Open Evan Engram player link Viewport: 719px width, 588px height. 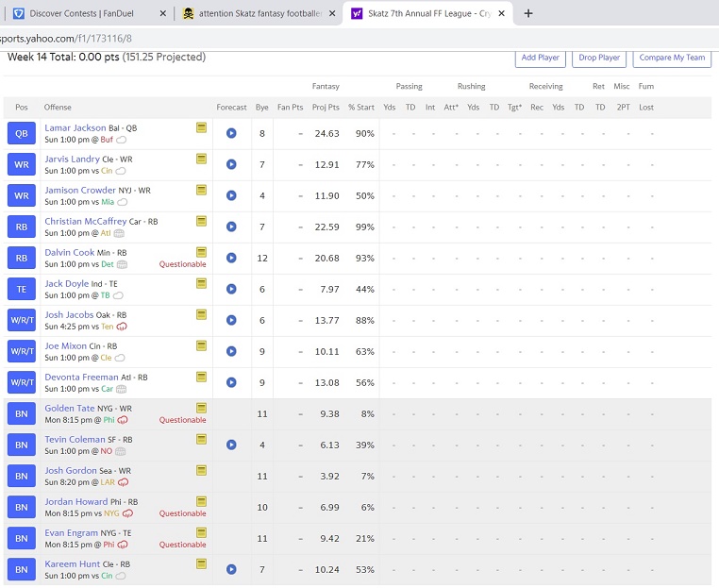[x=71, y=533]
